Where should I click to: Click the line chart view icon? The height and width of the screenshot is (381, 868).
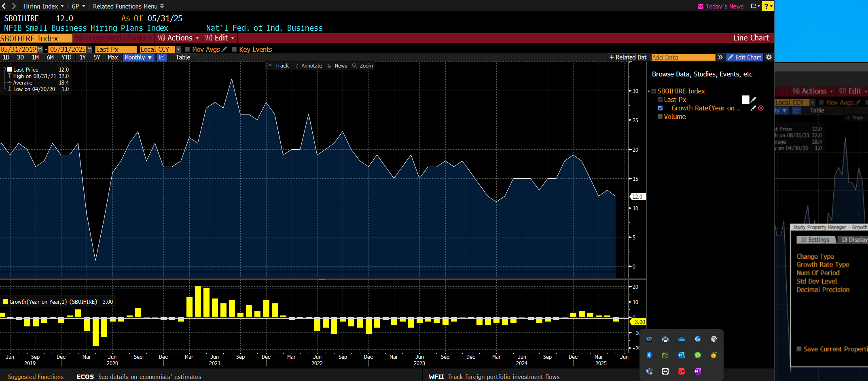click(162, 57)
